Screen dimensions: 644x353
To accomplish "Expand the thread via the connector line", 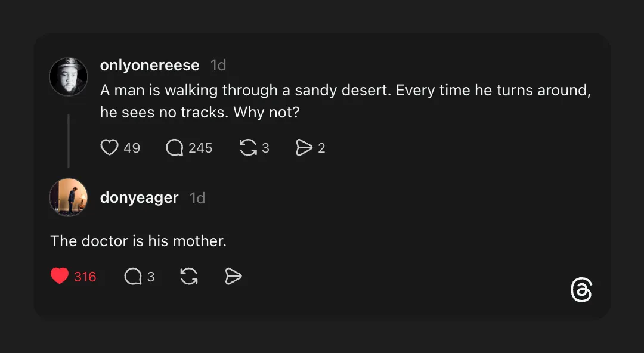I will [69, 141].
